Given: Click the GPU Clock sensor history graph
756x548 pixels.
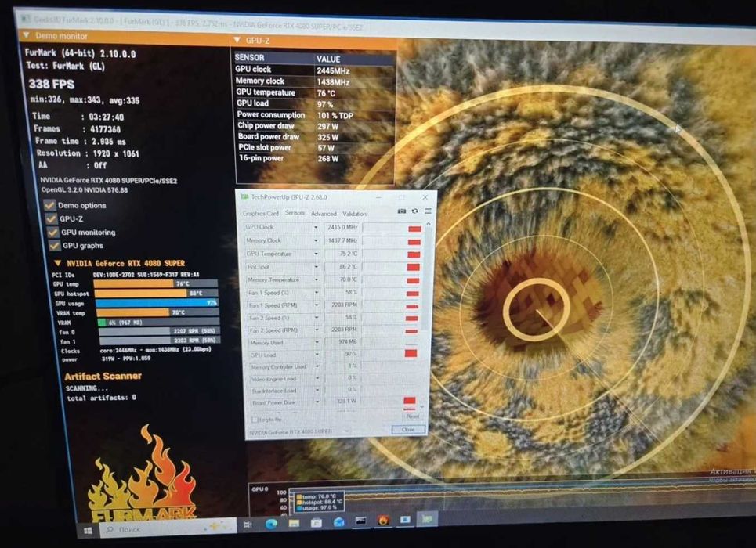Looking at the screenshot, I should pos(392,228).
